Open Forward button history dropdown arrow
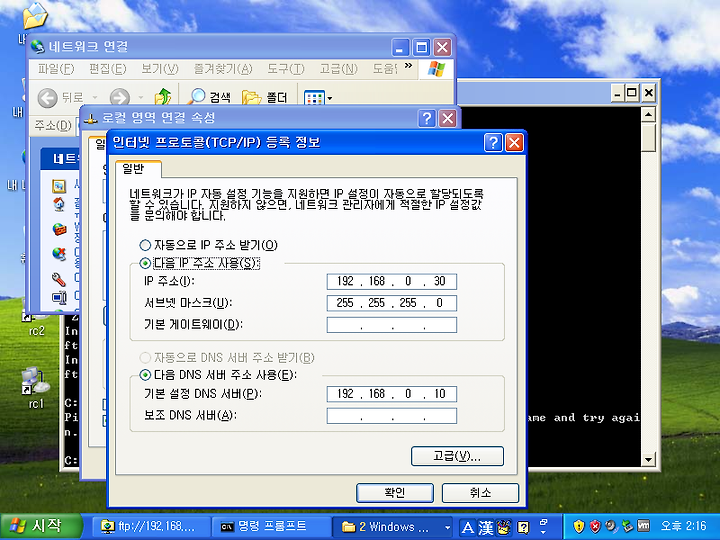 [x=141, y=98]
